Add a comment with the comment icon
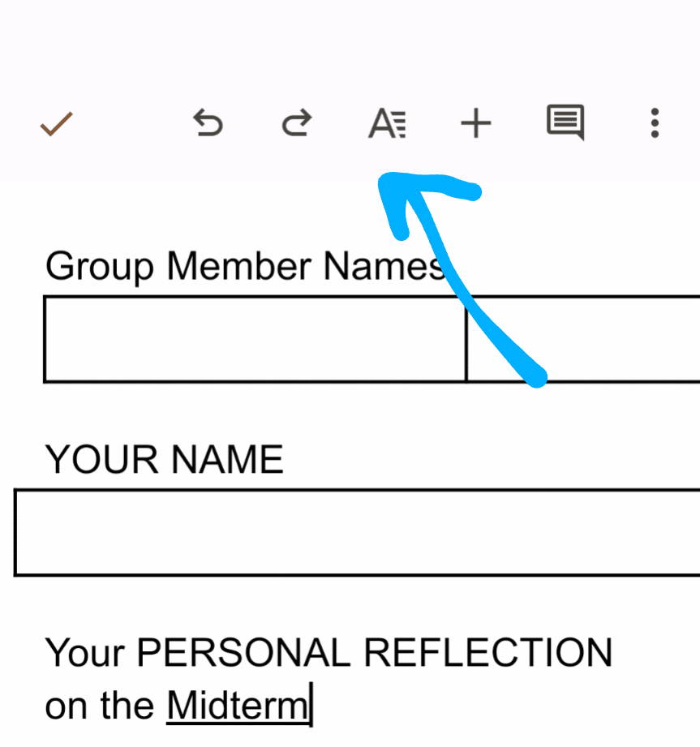The image size is (700, 747). [565, 124]
